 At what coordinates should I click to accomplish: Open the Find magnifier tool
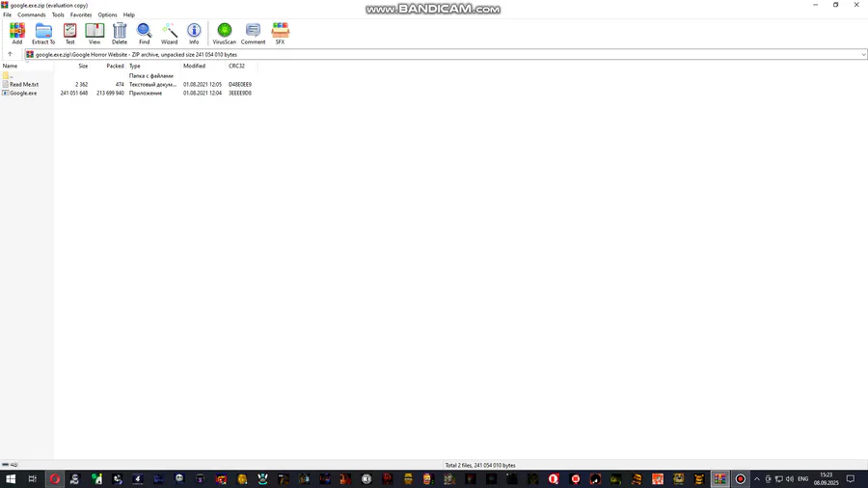point(144,33)
